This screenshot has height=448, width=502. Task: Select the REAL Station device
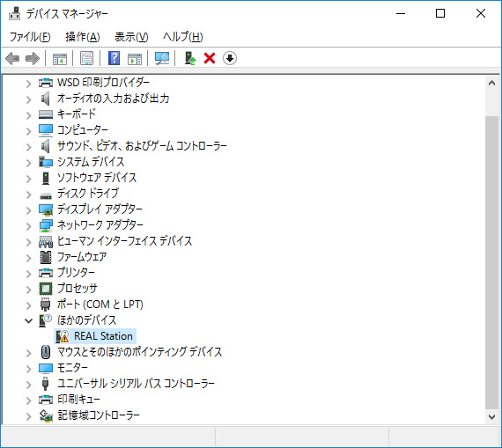(95, 336)
